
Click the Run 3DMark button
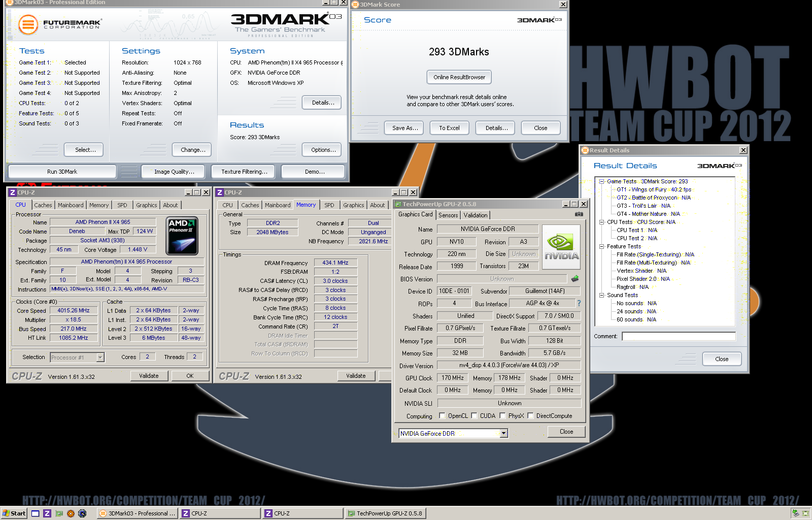point(62,172)
